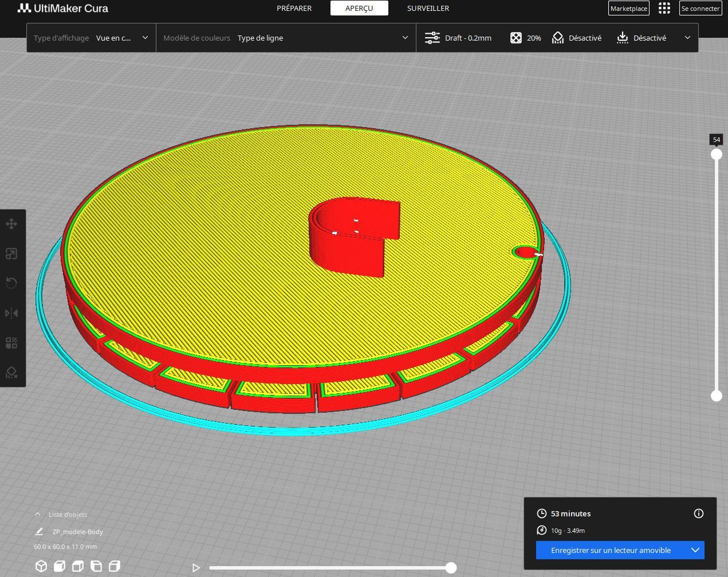This screenshot has height=577, width=728.
Task: Select the Mirror tool icon
Action: (11, 313)
